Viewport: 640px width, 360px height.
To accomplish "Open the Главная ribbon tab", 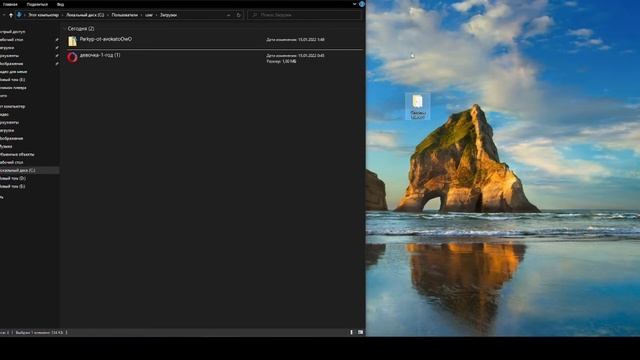I will (10, 4).
